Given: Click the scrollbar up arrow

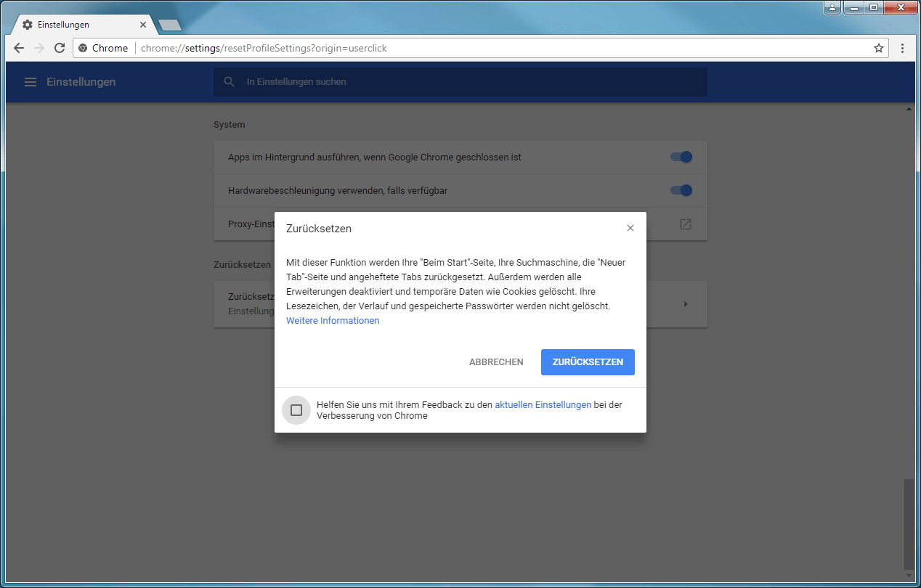Looking at the screenshot, I should pyautogui.click(x=909, y=109).
